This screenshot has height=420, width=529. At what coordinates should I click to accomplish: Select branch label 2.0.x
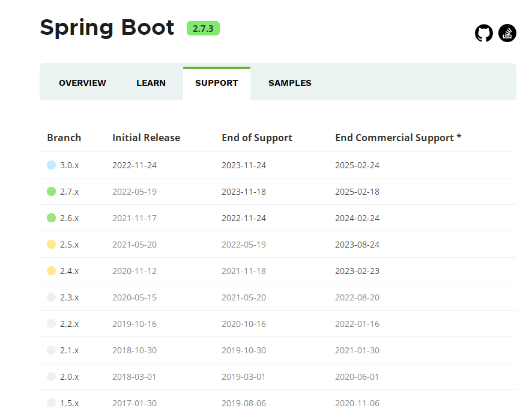[70, 377]
